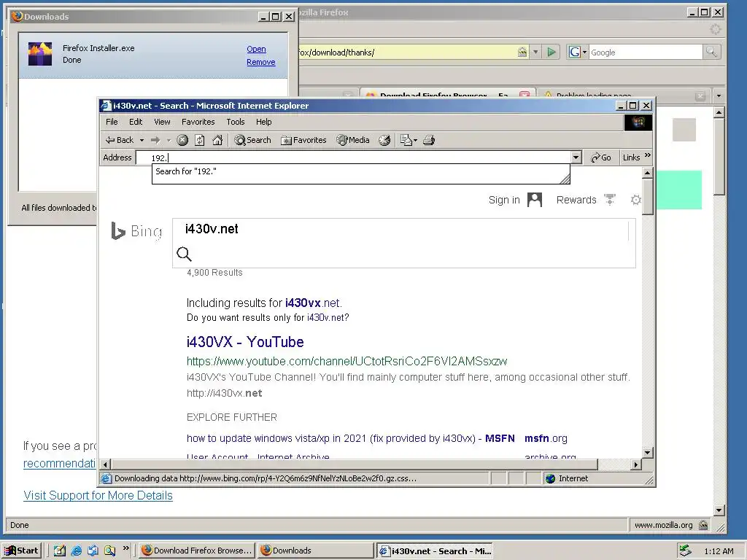Click Firefox Go play arrow icon
The width and height of the screenshot is (747, 560).
pos(551,52)
